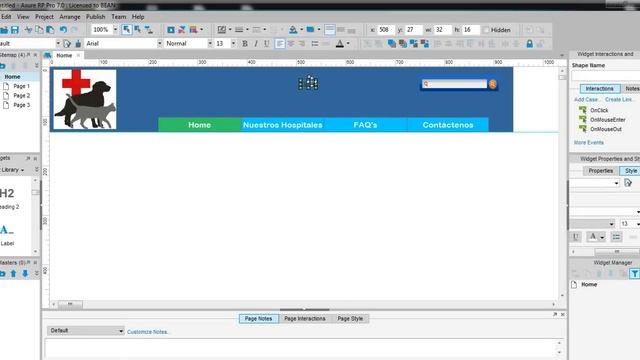The image size is (640, 360).
Task: Toggle underline in the Style panel
Action: point(576,237)
